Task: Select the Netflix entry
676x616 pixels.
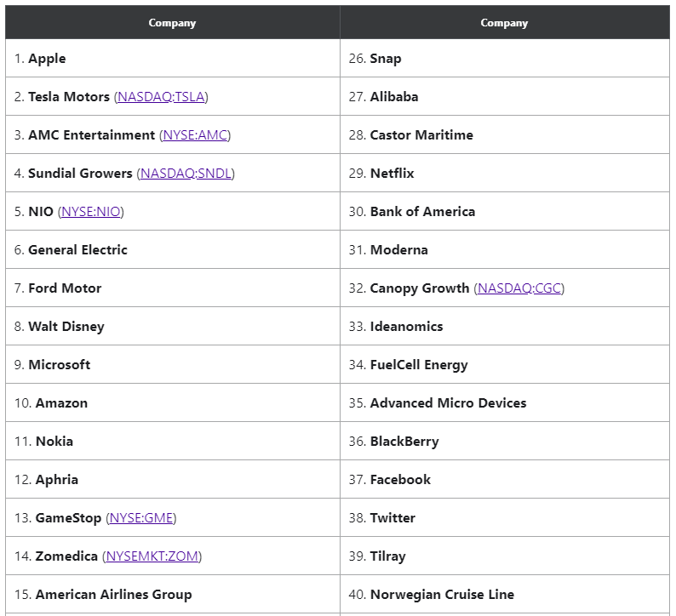Action: click(392, 174)
